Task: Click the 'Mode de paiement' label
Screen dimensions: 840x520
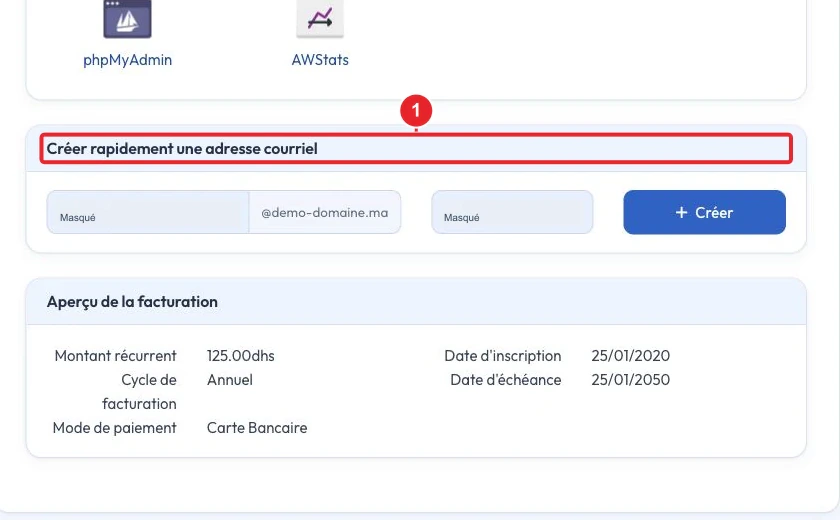Action: [115, 428]
